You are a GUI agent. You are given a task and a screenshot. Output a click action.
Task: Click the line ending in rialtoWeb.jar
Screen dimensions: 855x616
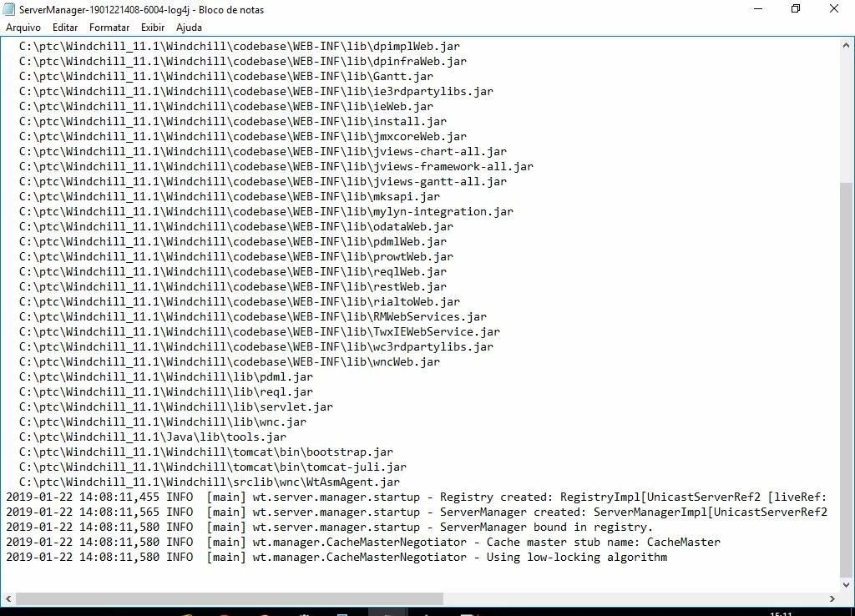pos(240,301)
